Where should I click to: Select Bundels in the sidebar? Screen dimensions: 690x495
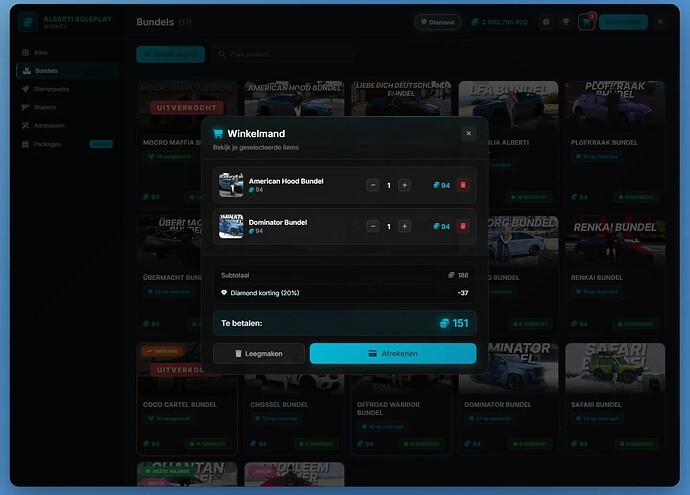click(68, 71)
